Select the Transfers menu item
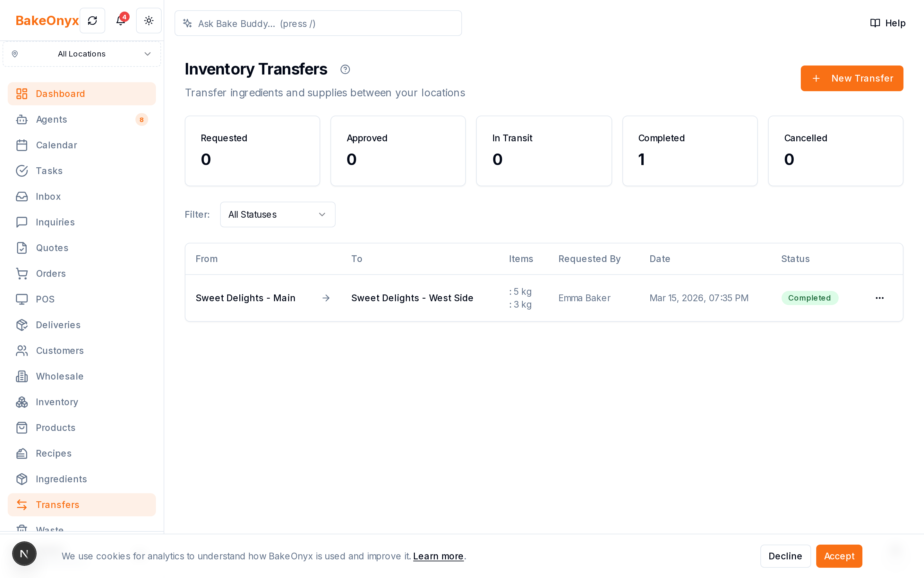Screen dimensions: 924x578 [82, 504]
